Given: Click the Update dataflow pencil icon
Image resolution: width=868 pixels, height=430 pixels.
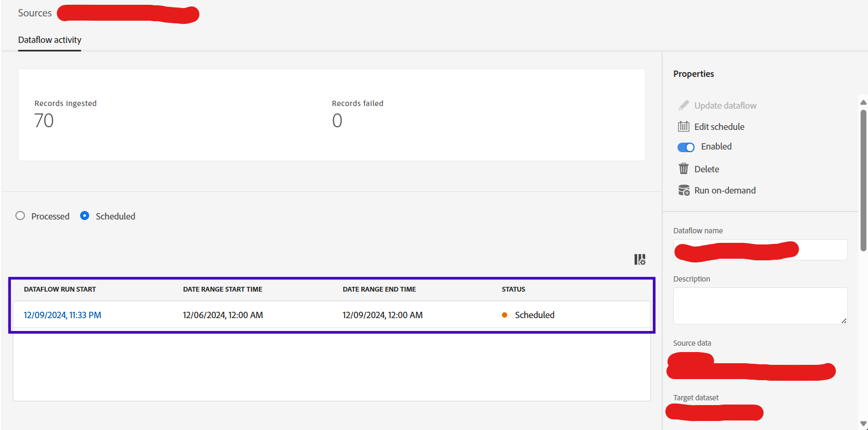Looking at the screenshot, I should [684, 105].
